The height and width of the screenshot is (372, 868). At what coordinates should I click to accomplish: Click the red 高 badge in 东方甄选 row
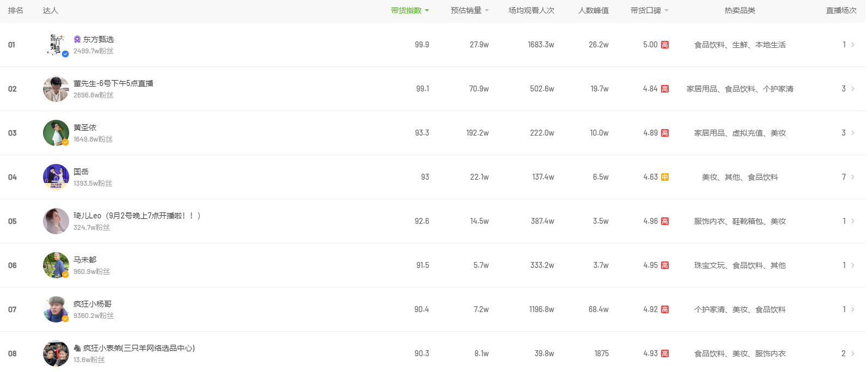pos(665,45)
